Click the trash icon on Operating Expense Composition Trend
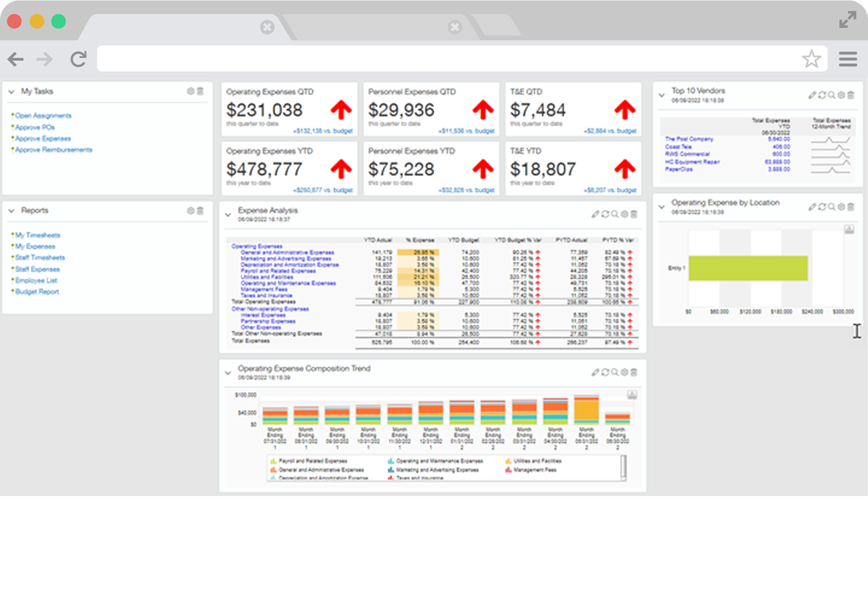This screenshot has height=590, width=868. [x=634, y=373]
